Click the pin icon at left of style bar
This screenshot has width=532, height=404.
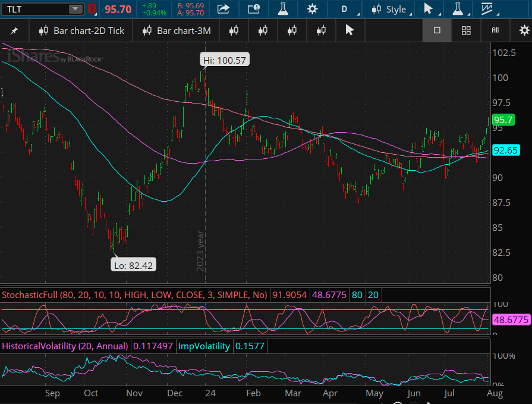point(14,31)
